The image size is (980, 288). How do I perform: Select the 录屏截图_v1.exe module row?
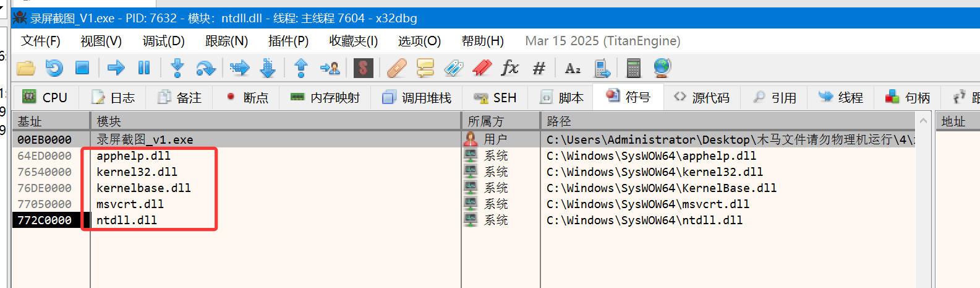point(464,139)
